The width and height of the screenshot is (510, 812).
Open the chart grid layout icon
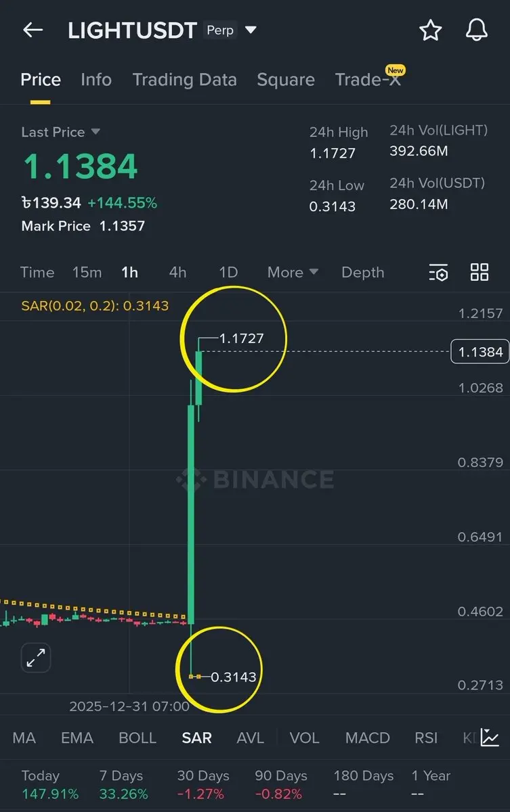(480, 272)
